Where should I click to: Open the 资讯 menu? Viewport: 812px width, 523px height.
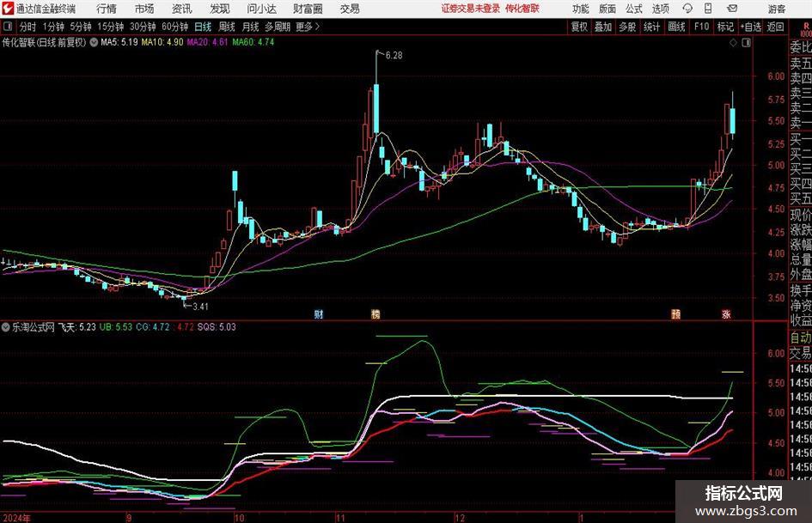click(182, 9)
